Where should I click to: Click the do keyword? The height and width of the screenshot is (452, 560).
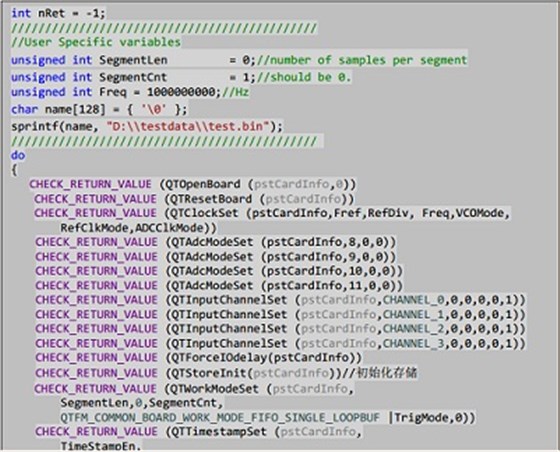pyautogui.click(x=18, y=155)
